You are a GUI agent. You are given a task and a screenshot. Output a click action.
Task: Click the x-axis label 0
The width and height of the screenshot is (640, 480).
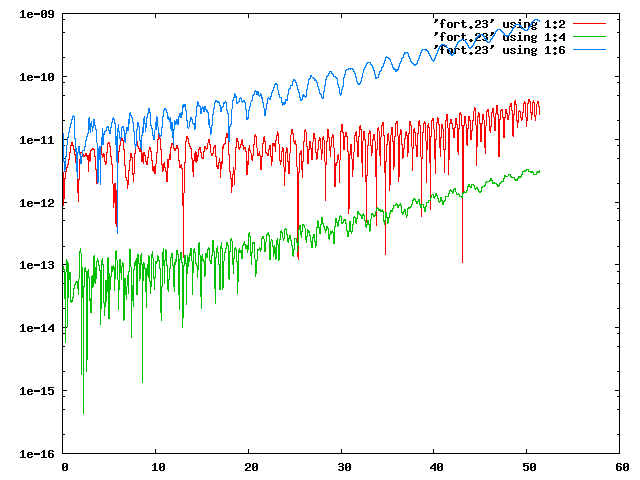[65, 467]
